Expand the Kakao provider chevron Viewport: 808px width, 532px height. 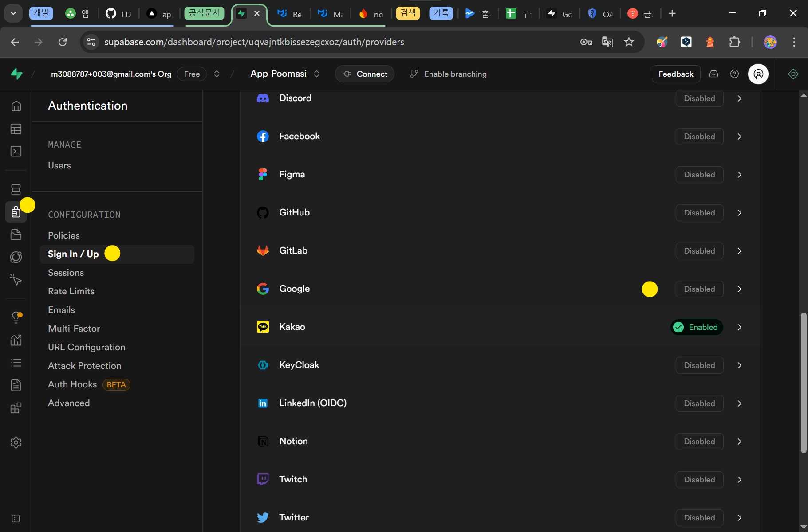coord(740,327)
